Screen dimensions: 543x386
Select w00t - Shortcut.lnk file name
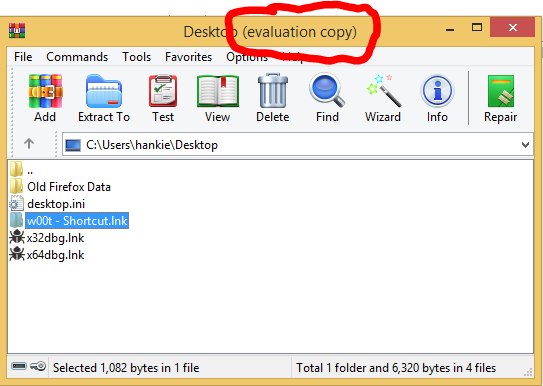point(77,221)
